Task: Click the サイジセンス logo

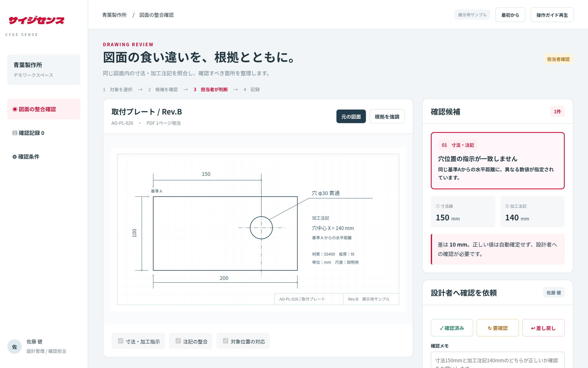Action: pyautogui.click(x=37, y=20)
